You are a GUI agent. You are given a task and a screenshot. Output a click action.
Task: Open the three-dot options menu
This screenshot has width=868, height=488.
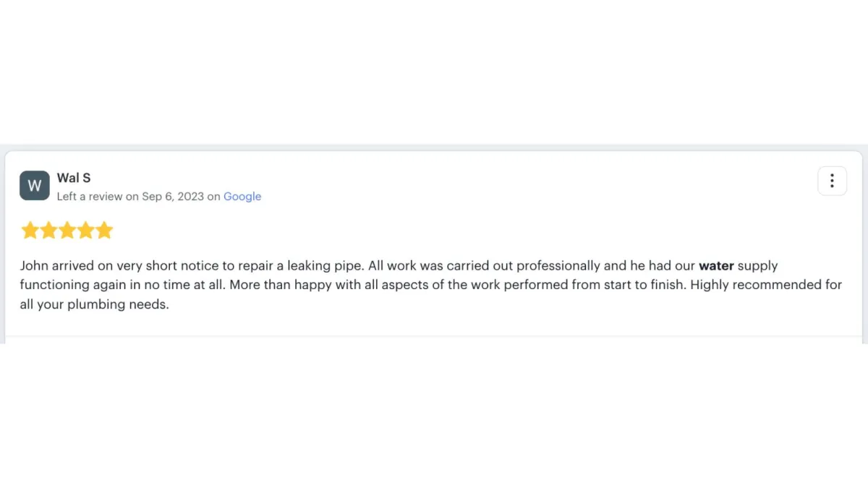(x=832, y=181)
